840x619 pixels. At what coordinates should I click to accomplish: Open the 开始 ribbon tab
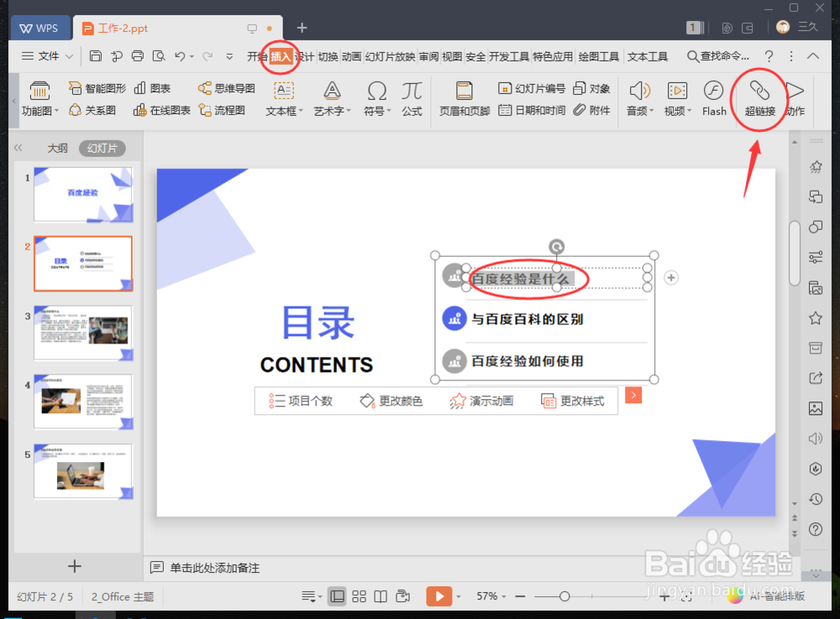(x=256, y=56)
